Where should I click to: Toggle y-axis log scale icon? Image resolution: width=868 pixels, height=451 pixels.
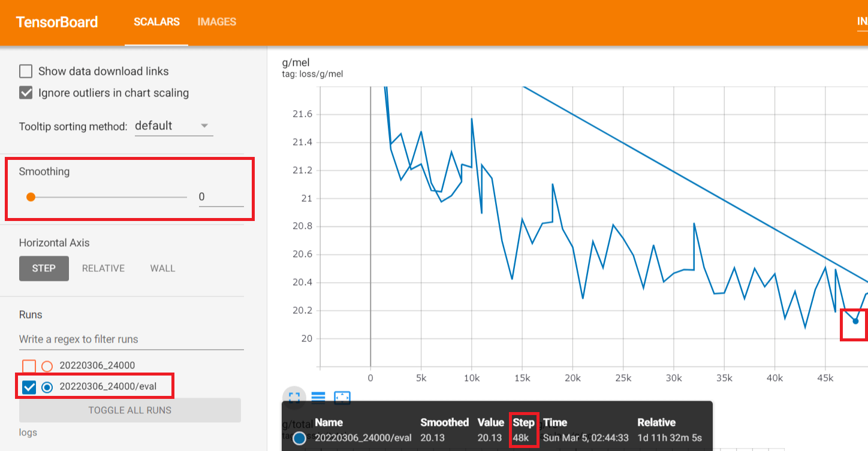click(318, 398)
